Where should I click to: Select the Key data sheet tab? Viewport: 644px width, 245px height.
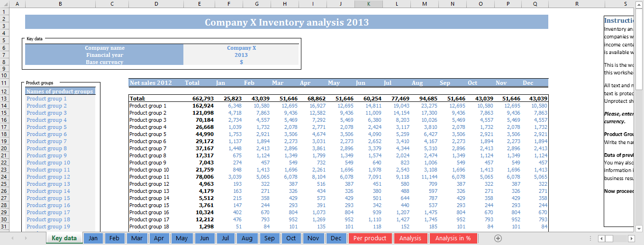point(64,238)
